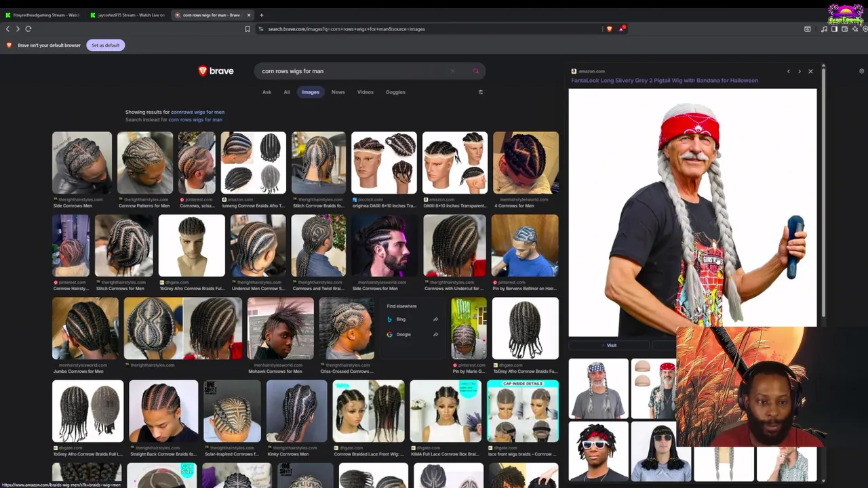Click the Google share arrow icon
868x488 pixels.
[x=435, y=334]
